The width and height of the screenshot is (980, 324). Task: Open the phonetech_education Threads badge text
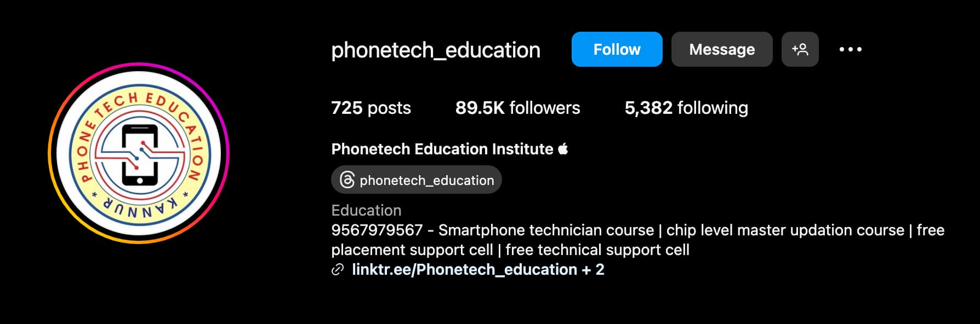[x=426, y=180]
